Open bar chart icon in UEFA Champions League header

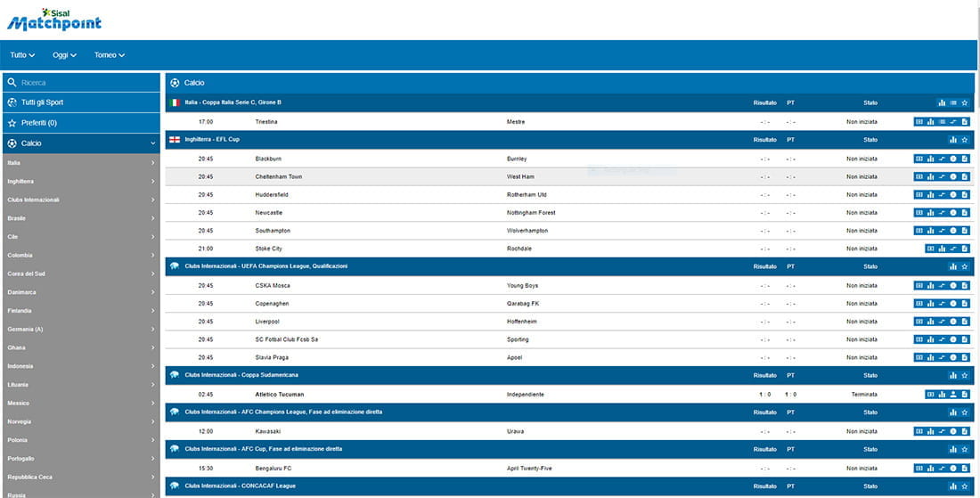[953, 266]
